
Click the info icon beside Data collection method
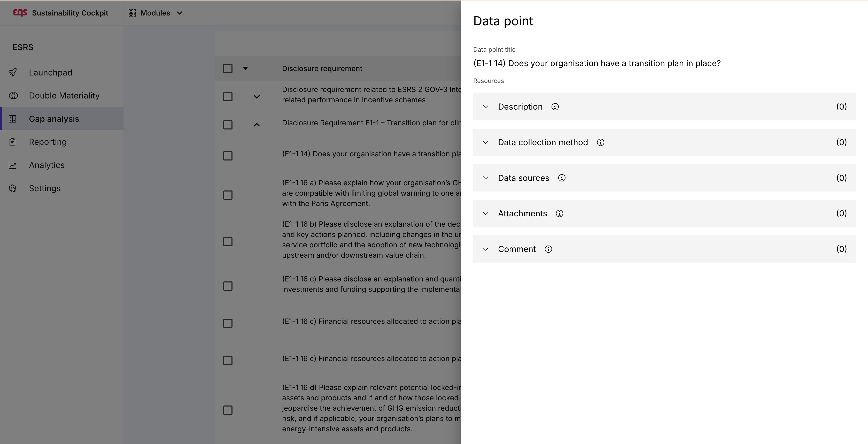point(600,143)
